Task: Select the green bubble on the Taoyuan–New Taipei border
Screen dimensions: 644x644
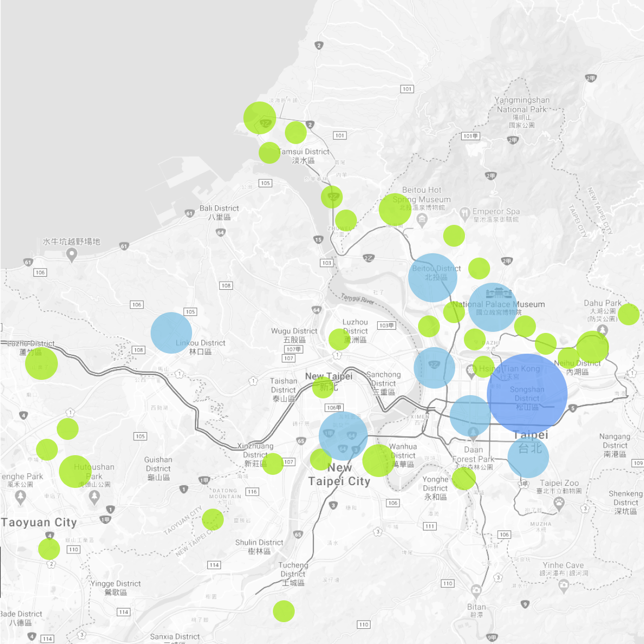Action: coord(213,520)
